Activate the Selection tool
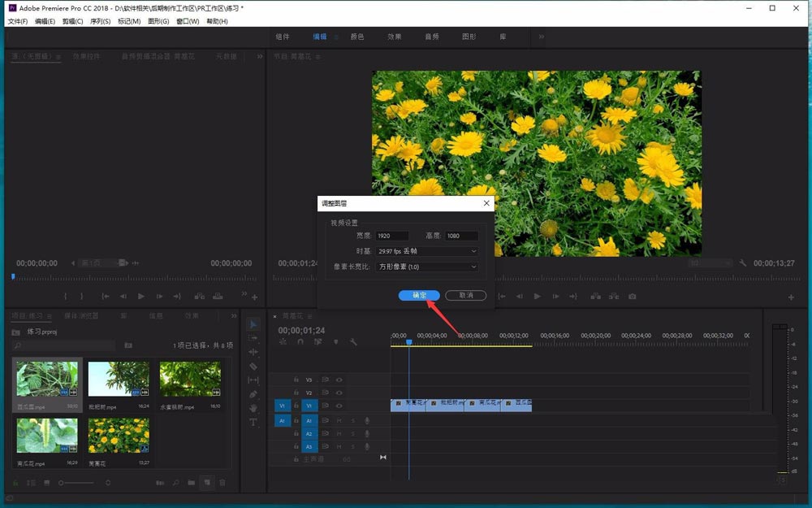The image size is (812, 508). [253, 323]
